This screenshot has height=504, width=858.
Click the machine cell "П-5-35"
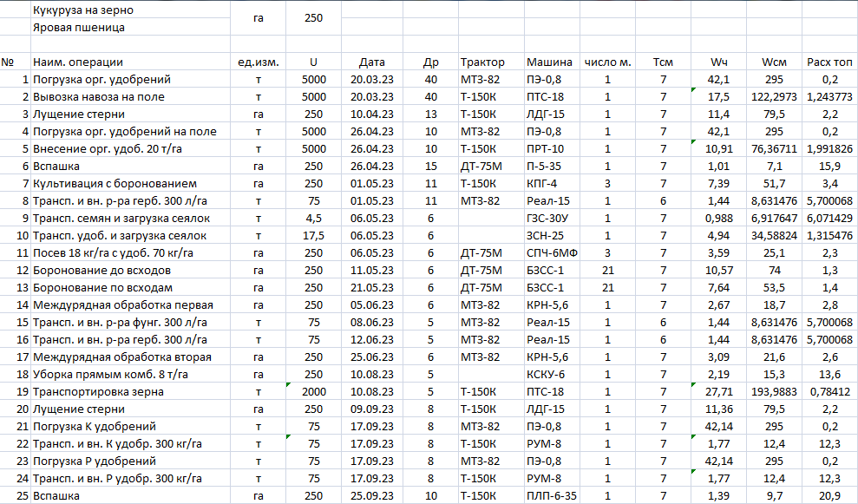point(552,167)
